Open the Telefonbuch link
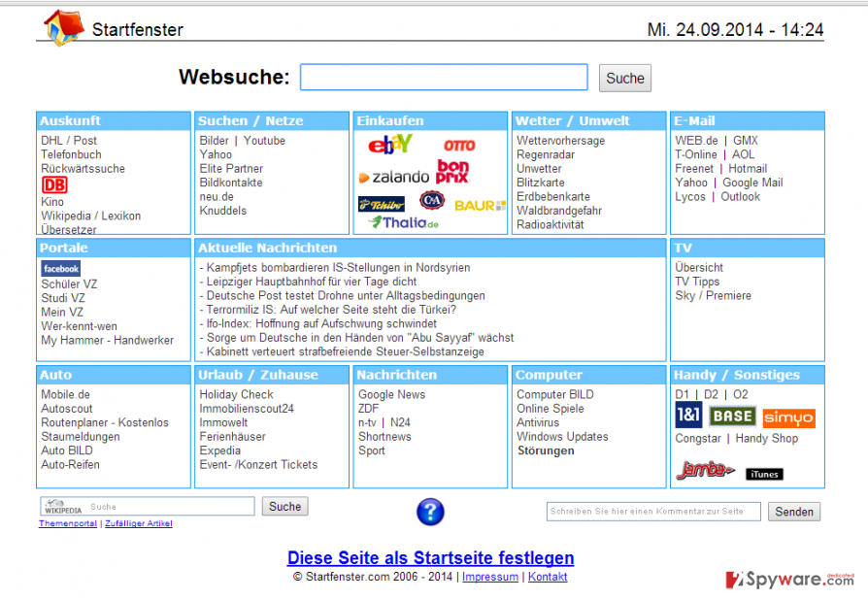 coord(72,154)
